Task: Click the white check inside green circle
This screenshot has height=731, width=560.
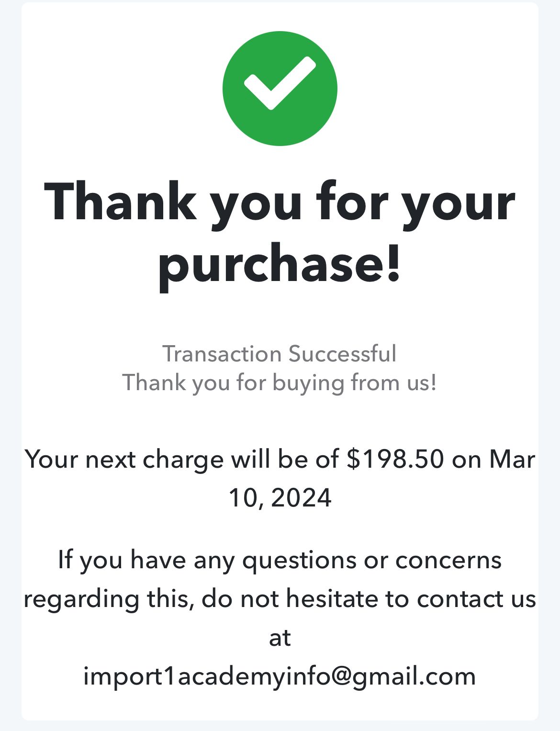Action: [x=280, y=83]
